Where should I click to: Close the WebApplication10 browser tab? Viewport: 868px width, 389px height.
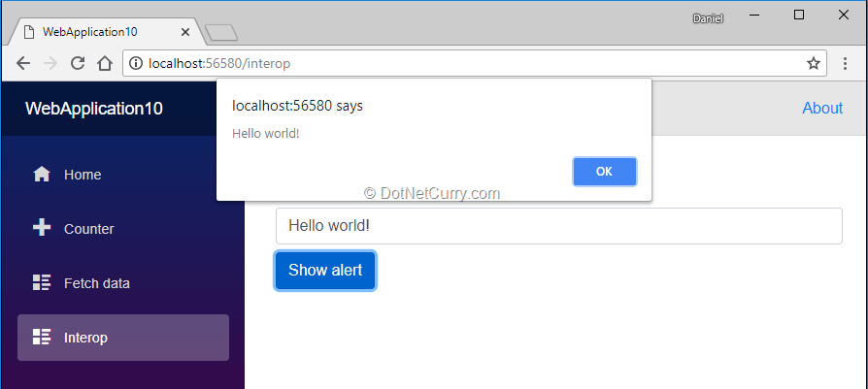point(184,32)
